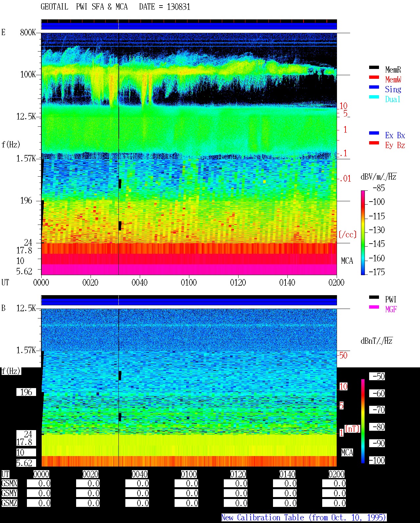
Task: Click the blue Sing legend swatch
Action: pos(374,87)
